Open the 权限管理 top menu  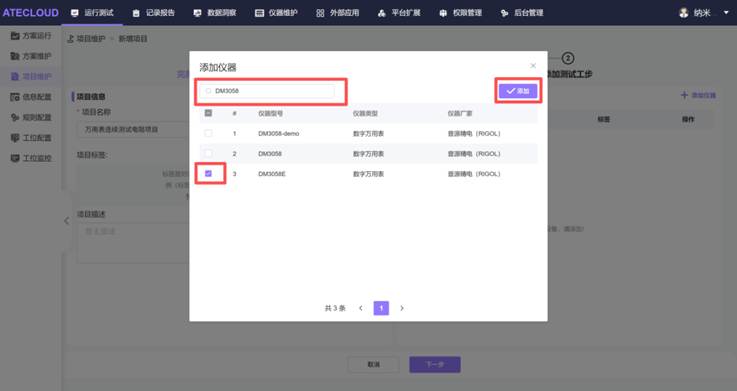pos(461,13)
